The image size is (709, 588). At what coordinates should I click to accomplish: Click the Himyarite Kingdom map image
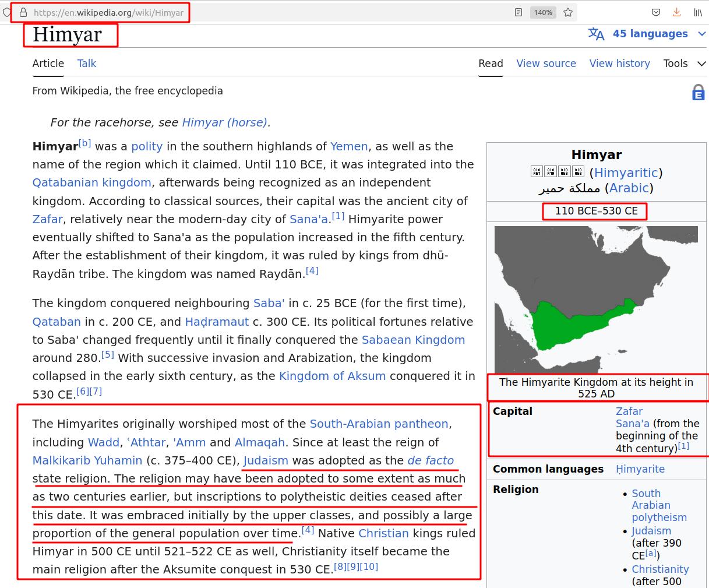tap(596, 297)
